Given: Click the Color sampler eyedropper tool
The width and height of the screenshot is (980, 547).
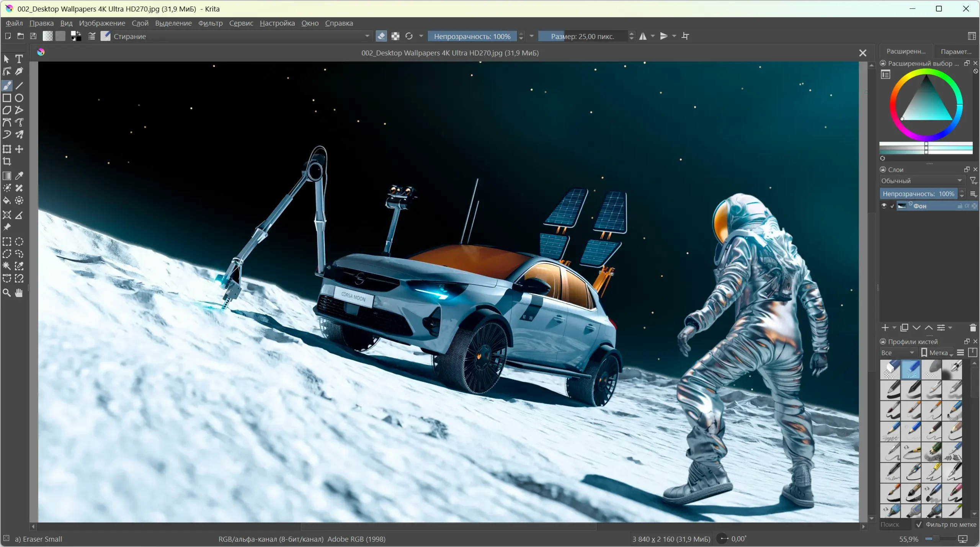Looking at the screenshot, I should 19,176.
